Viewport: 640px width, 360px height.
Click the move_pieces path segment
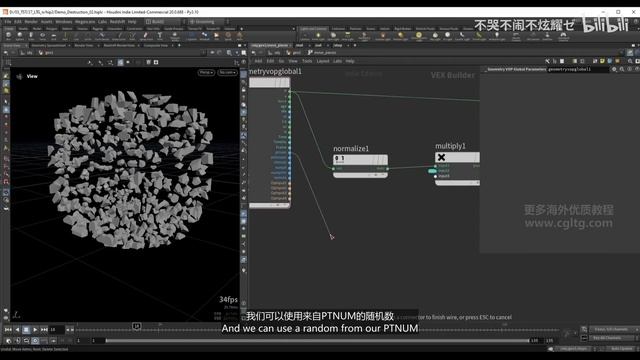(x=325, y=53)
